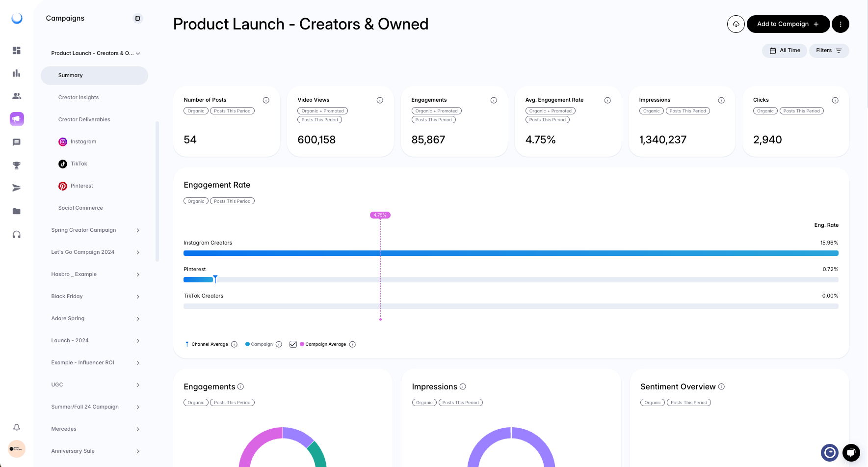Click the Instagram Creators engagement rate bar
Image resolution: width=868 pixels, height=467 pixels.
point(510,253)
